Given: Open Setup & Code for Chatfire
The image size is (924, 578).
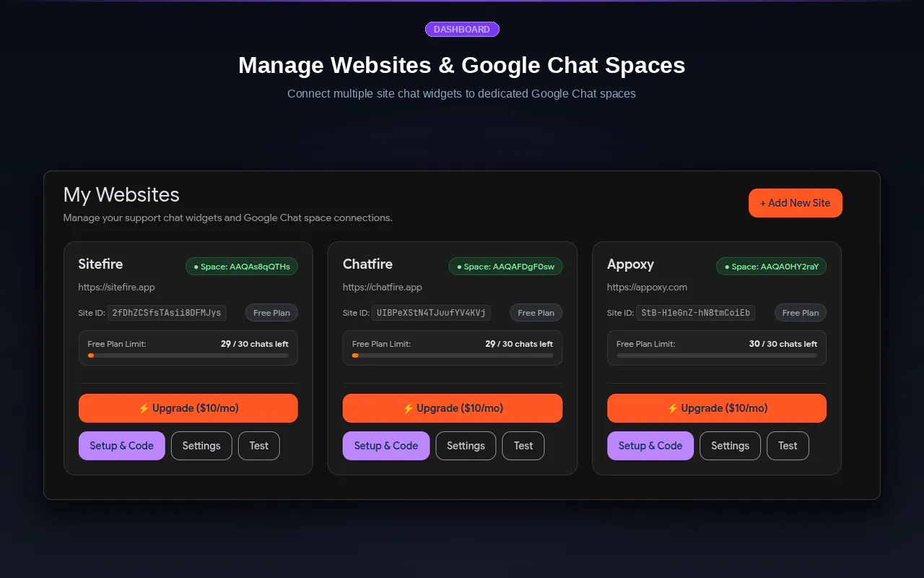Looking at the screenshot, I should [x=386, y=446].
